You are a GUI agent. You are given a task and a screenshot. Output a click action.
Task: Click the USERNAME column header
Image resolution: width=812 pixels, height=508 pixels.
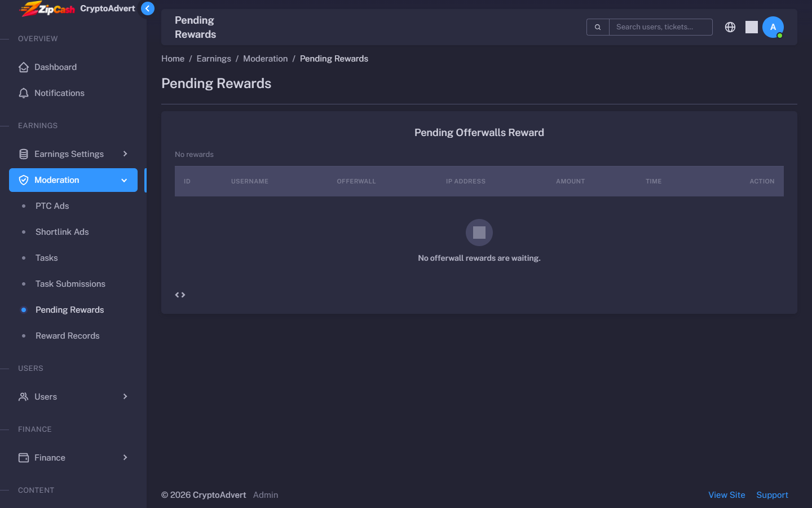point(250,181)
